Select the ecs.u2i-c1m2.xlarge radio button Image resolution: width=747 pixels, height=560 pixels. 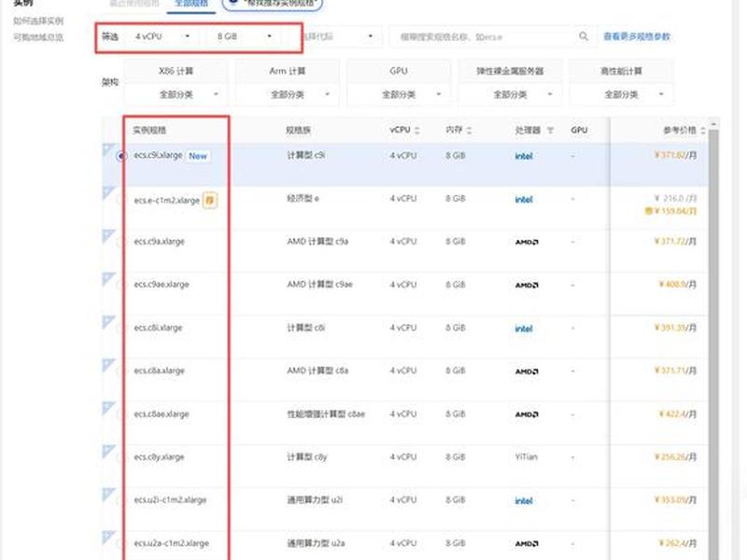(120, 500)
